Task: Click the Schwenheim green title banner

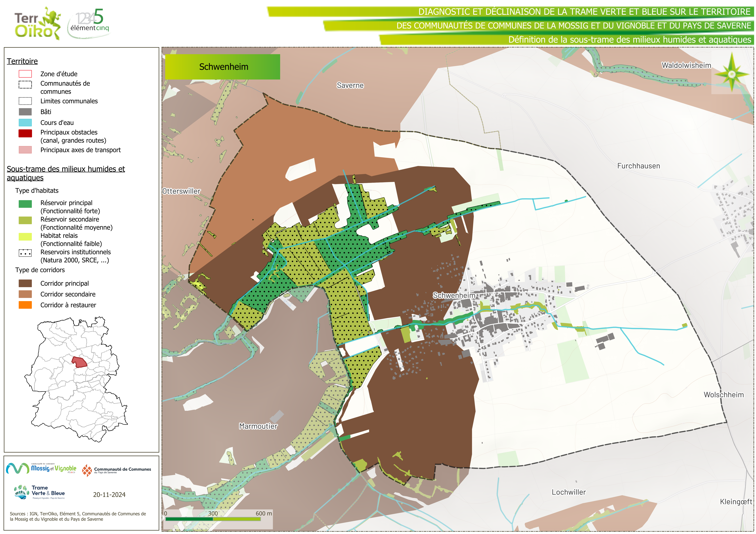Action: click(223, 67)
